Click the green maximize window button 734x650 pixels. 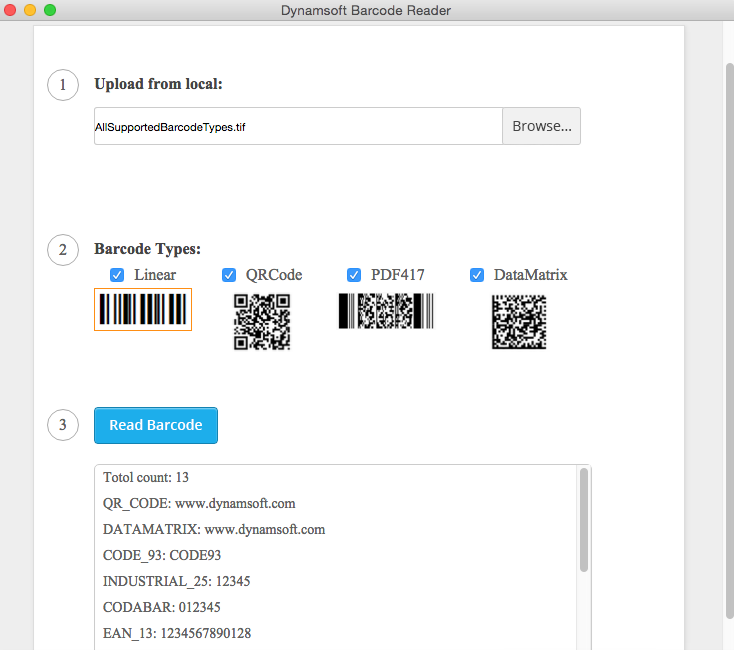pyautogui.click(x=50, y=10)
